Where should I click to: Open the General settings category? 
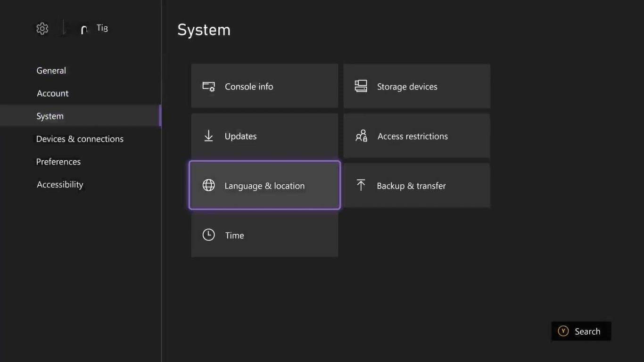51,71
